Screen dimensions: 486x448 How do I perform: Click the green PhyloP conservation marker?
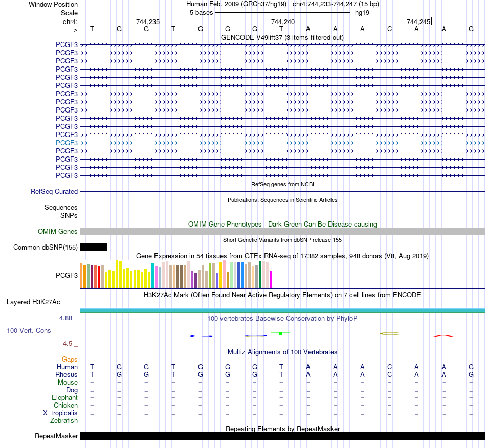(280, 333)
